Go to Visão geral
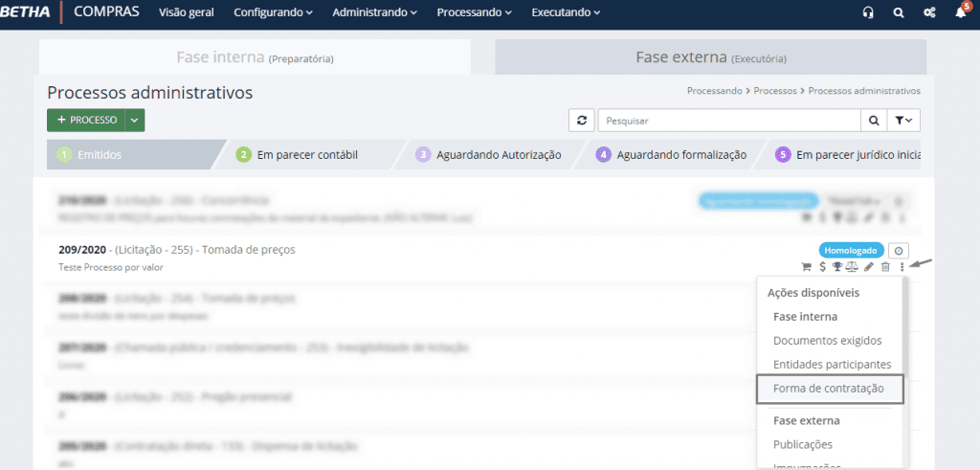This screenshot has width=980, height=470. 187,12
